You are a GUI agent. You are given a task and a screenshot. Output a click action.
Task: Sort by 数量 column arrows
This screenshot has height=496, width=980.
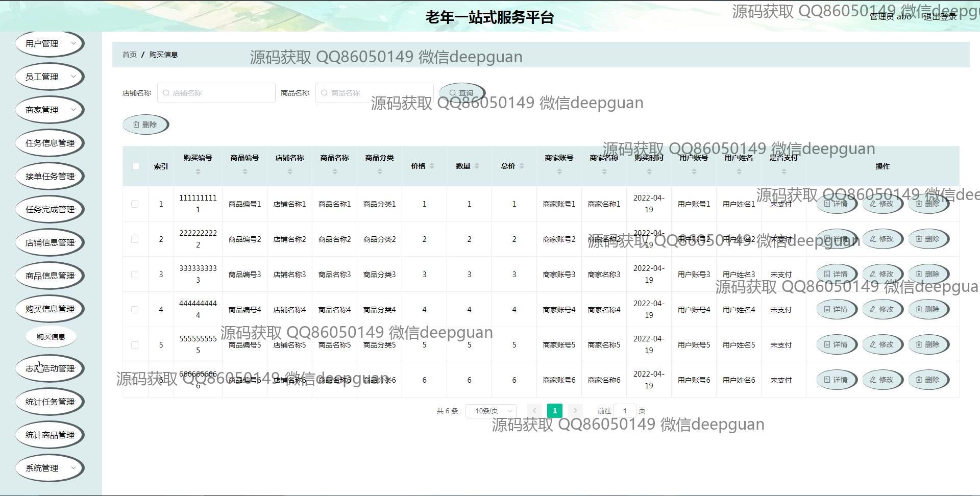(477, 166)
